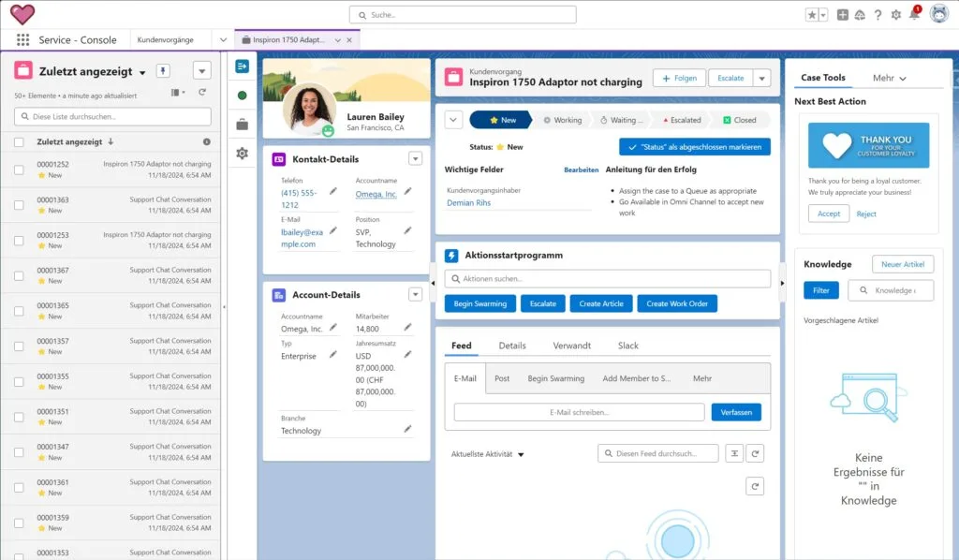
Task: Expand the Kontakt-Details card dropdown
Action: (416, 159)
